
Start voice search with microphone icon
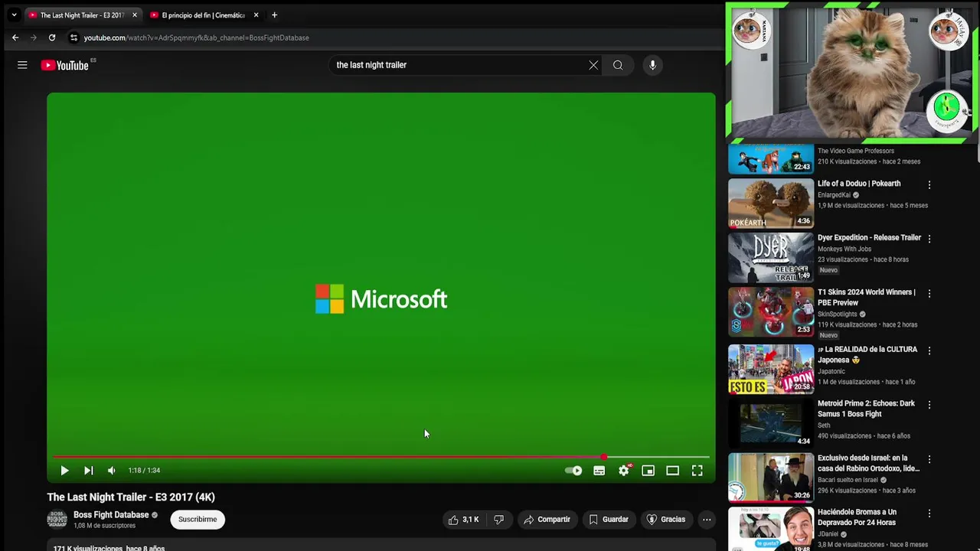[x=652, y=65]
